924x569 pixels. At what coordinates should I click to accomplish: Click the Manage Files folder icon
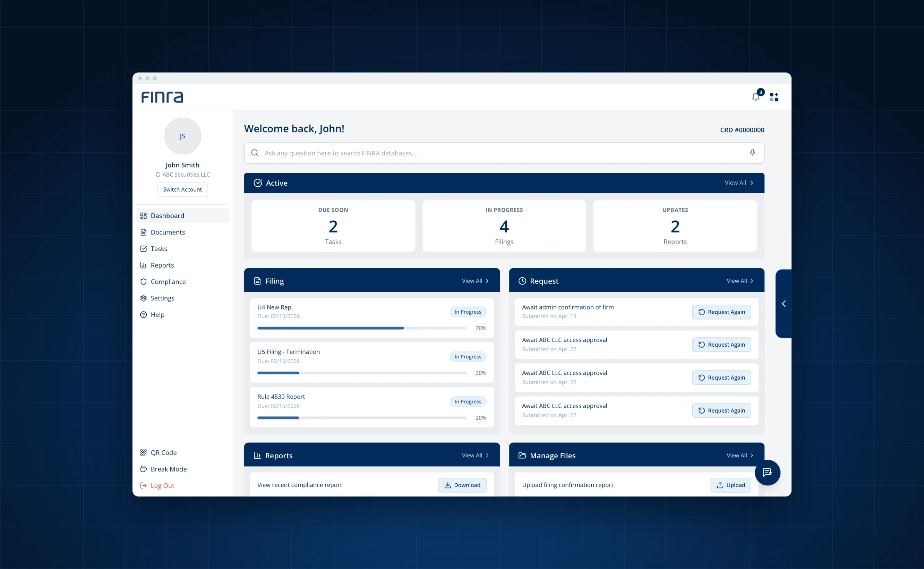522,455
